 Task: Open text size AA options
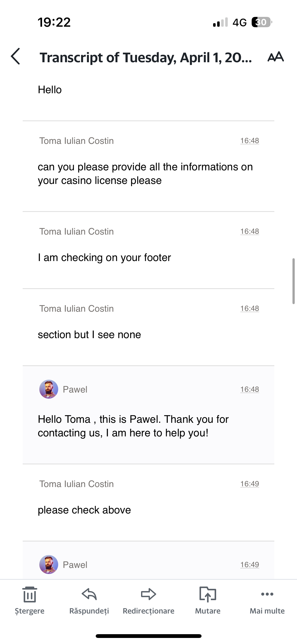coord(276,57)
